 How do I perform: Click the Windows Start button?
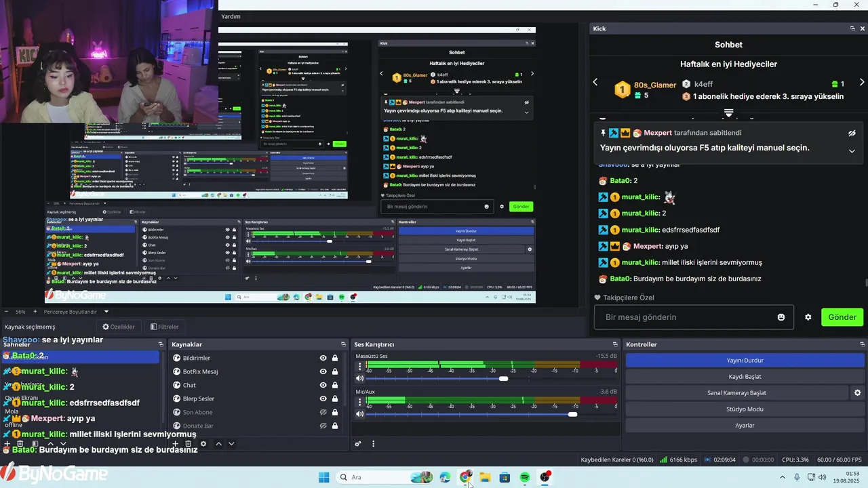[x=324, y=477]
